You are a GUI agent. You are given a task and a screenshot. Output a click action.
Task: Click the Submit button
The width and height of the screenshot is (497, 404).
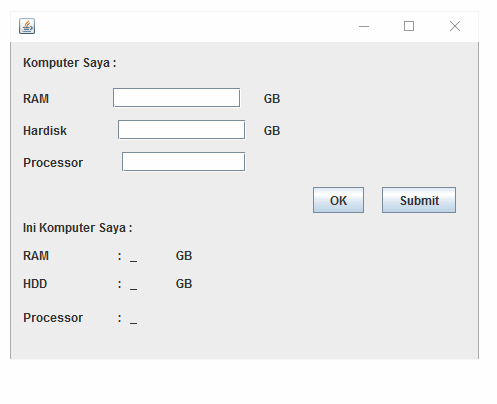tap(419, 200)
